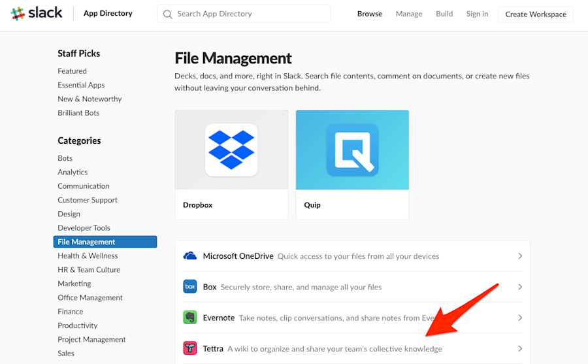Image resolution: width=588 pixels, height=364 pixels.
Task: Expand the Box row chevron
Action: tap(520, 287)
